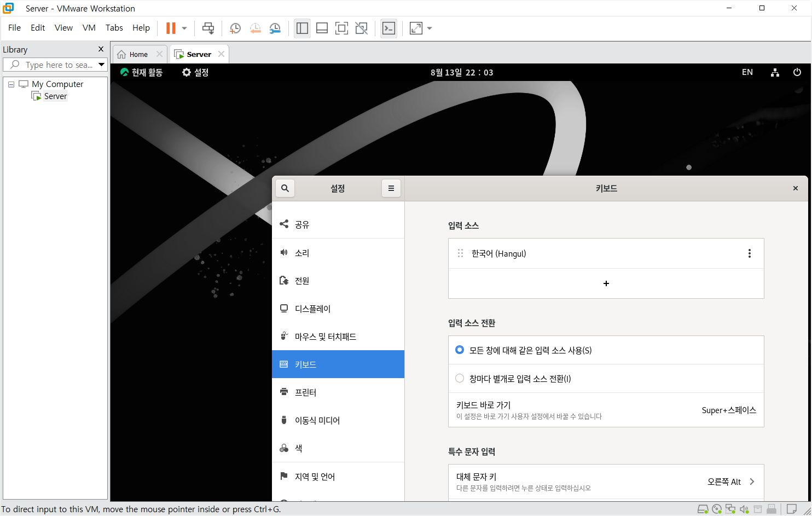The height and width of the screenshot is (516, 812).
Task: Revert the VM to its previous snapshot
Action: pyautogui.click(x=255, y=28)
